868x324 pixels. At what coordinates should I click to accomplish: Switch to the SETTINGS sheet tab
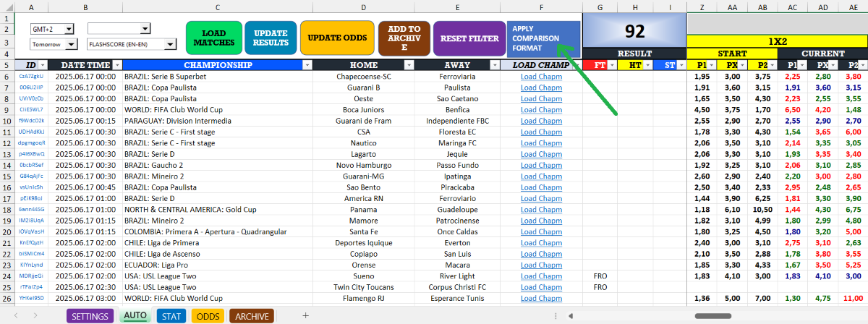click(x=90, y=316)
